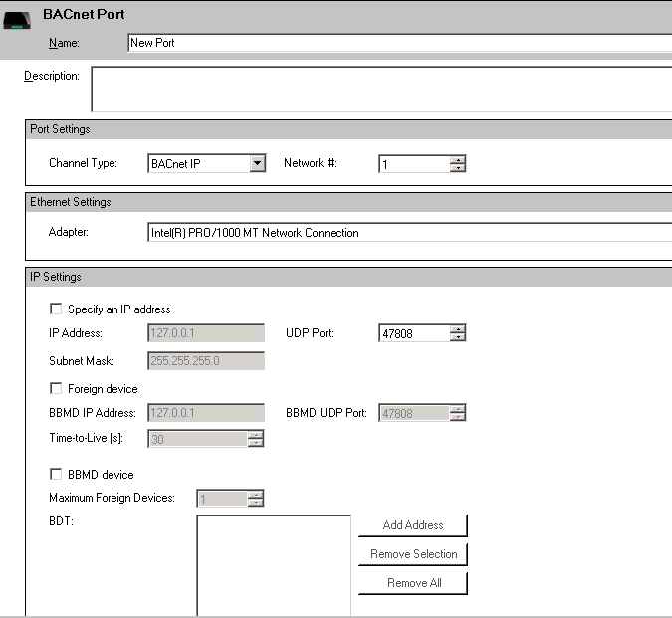Click the IP Address field

coord(205,334)
